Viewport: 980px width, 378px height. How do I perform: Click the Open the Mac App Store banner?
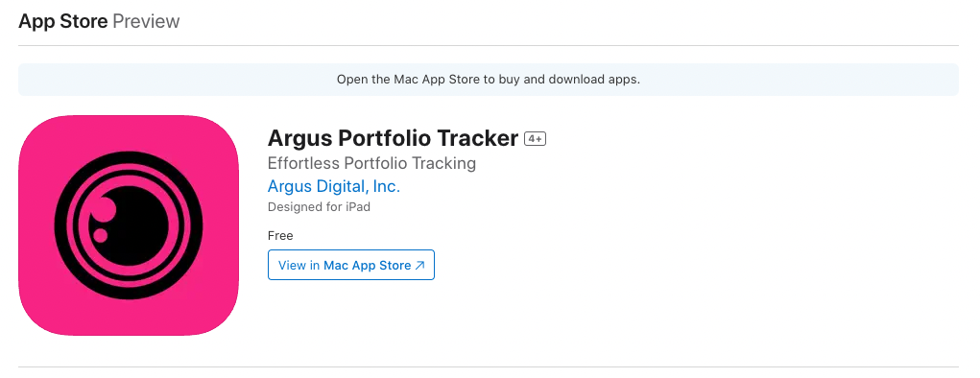[489, 80]
